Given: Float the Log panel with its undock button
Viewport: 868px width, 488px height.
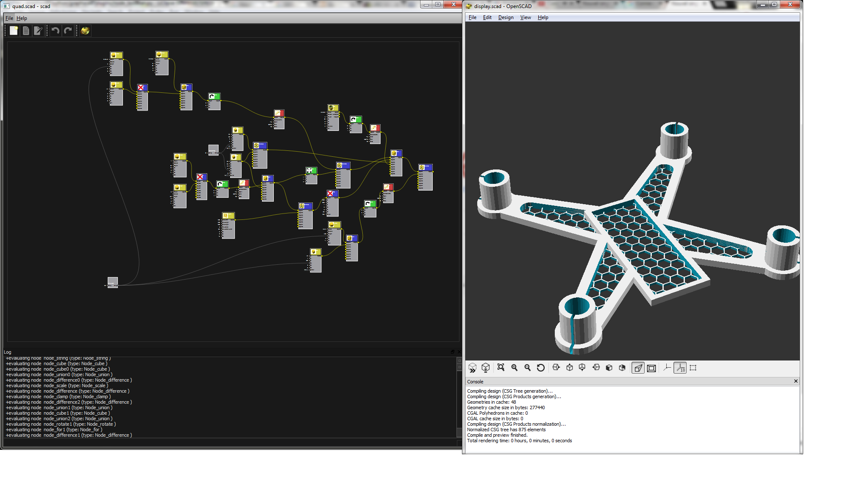Looking at the screenshot, I should coord(452,352).
